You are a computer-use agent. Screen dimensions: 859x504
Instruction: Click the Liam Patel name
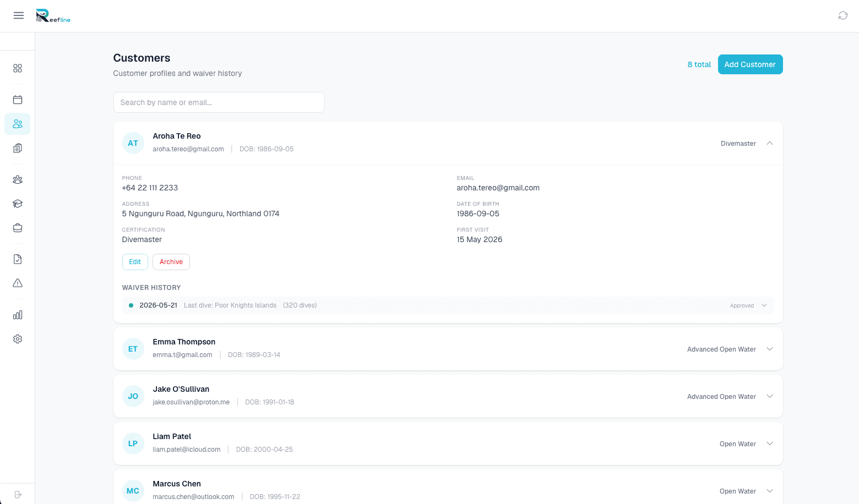coord(172,436)
